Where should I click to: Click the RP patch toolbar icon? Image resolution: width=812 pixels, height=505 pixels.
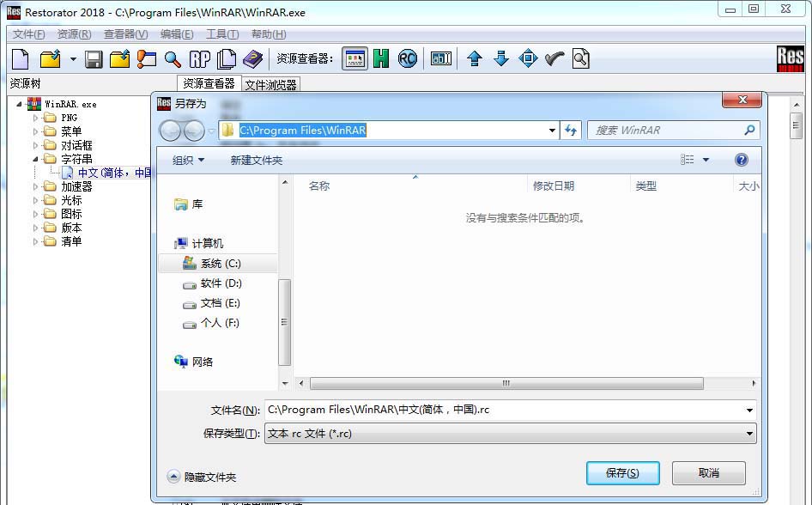coord(200,58)
